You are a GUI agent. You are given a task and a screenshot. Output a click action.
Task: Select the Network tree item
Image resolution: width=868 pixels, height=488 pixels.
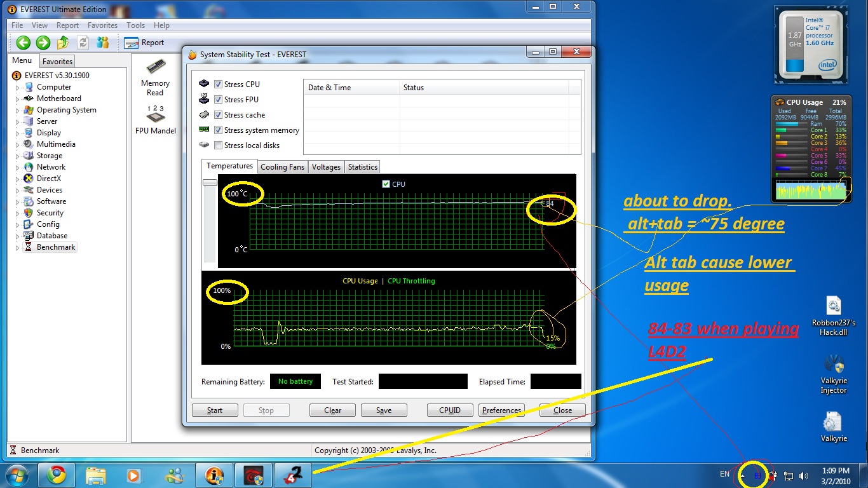51,167
